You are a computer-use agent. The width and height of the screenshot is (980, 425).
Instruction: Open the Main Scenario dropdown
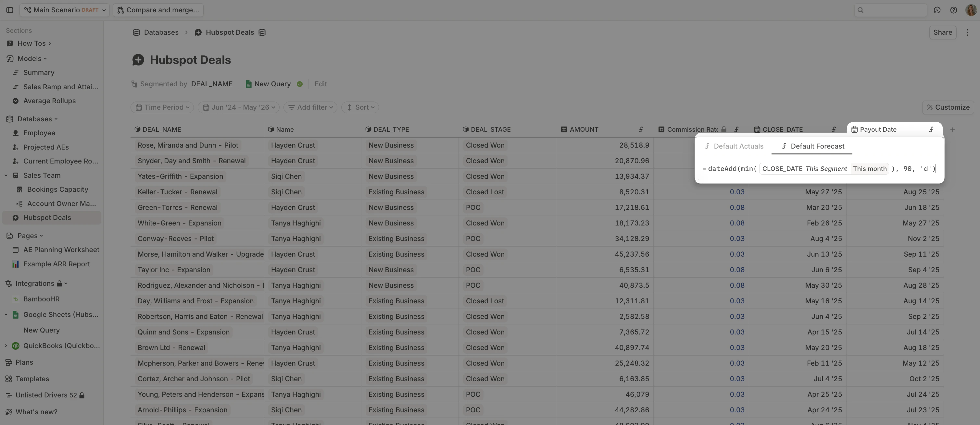click(65, 10)
